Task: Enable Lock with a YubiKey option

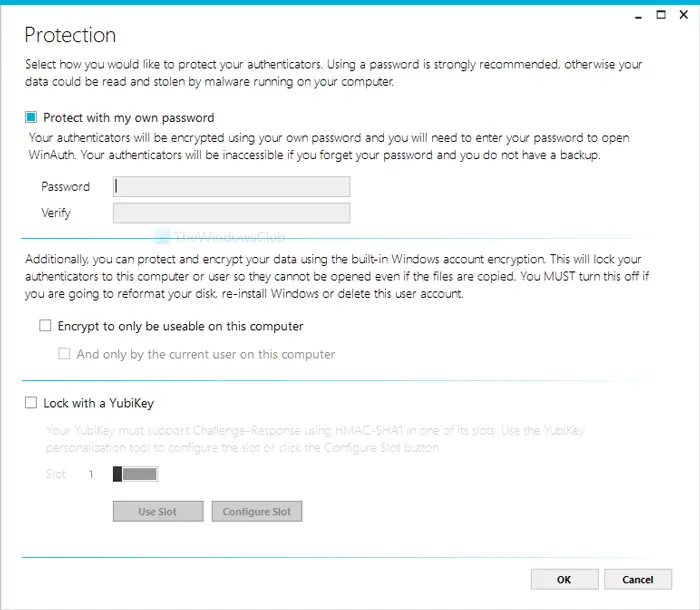Action: [31, 403]
